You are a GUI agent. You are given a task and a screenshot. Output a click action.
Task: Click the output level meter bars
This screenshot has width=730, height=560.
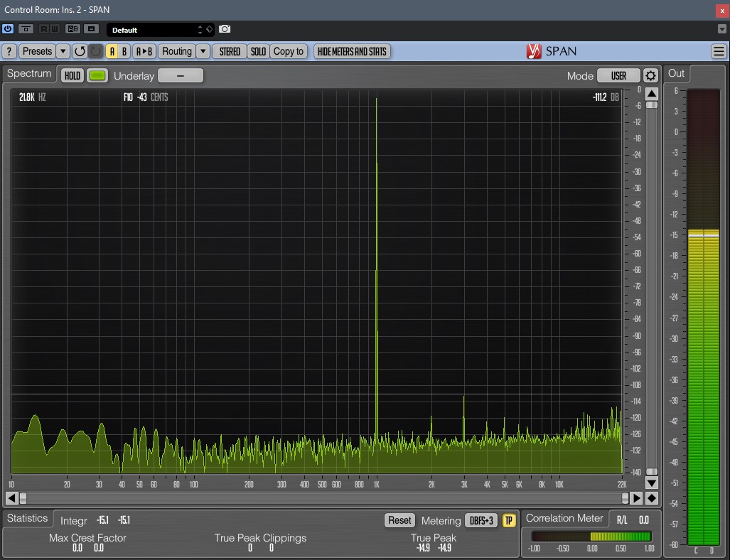(704, 316)
